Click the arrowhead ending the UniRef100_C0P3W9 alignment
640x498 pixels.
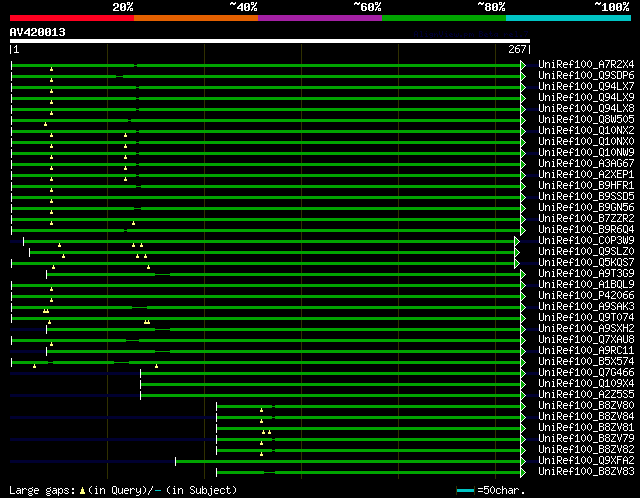tap(517, 241)
